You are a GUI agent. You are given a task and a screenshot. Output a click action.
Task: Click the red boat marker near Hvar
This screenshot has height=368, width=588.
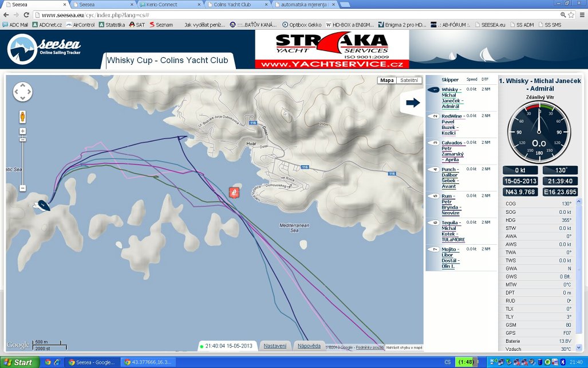[x=234, y=192]
